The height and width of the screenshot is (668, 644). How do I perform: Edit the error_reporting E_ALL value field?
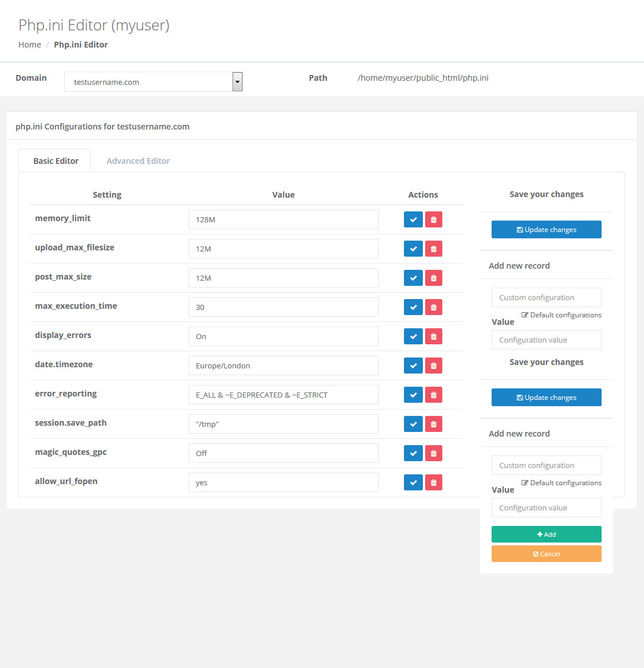point(283,395)
